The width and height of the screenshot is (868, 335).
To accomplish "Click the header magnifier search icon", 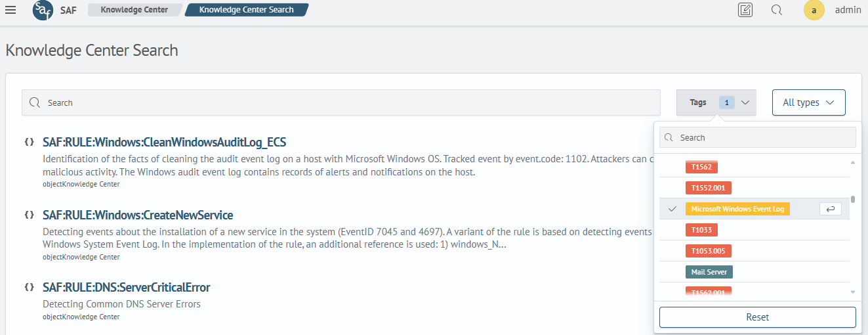I will tap(777, 10).
